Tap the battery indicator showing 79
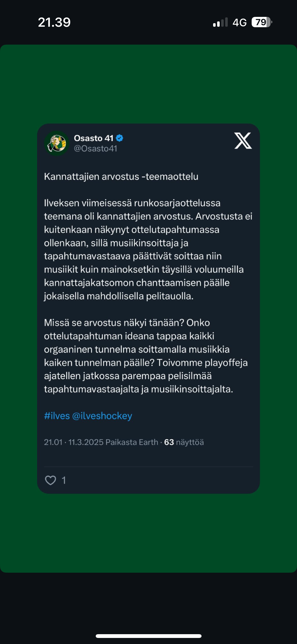The image size is (297, 644). point(262,22)
